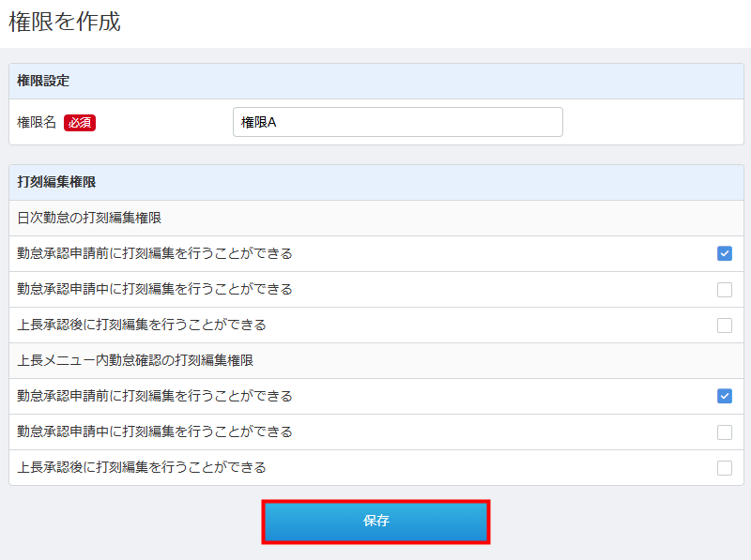751x560 pixels.
Task: Click 勤怠承認申請中 row text under 上長メニュー内勤怠確認
Action: (x=154, y=431)
